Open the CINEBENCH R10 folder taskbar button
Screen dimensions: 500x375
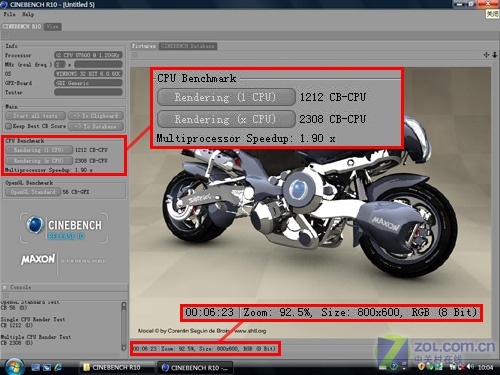tap(117, 367)
